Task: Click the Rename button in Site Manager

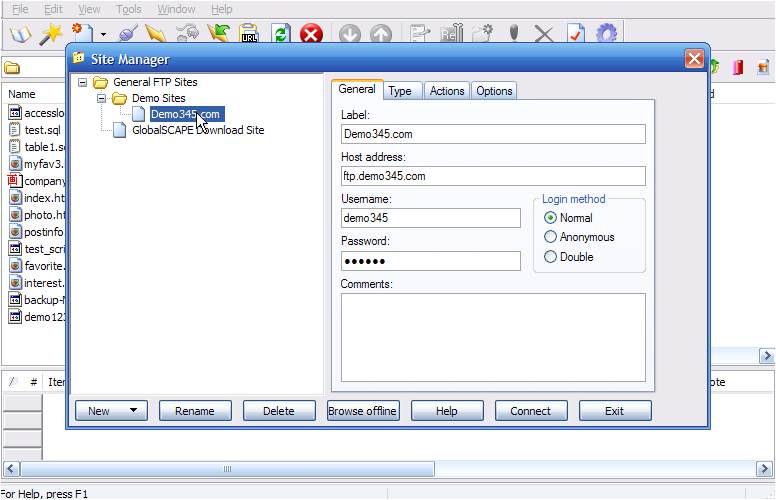Action: (x=195, y=411)
